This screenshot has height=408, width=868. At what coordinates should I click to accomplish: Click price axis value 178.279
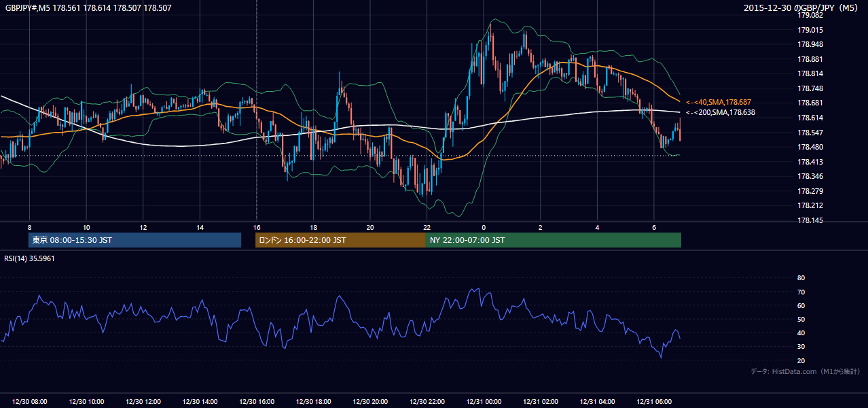(810, 191)
